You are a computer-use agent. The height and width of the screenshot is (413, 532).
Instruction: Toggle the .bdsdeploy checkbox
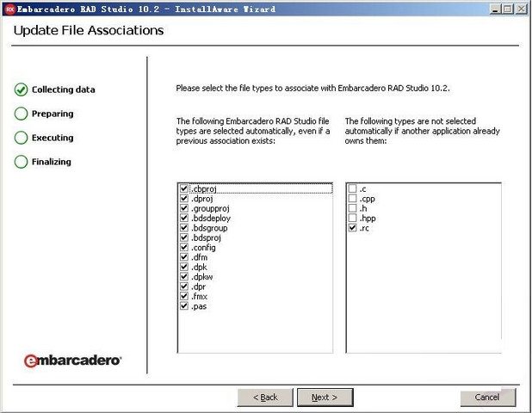click(x=184, y=218)
